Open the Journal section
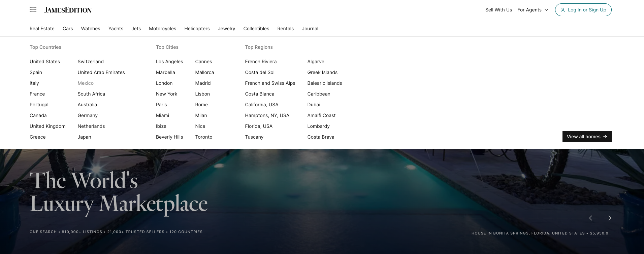Image resolution: width=644 pixels, height=254 pixels. (310, 29)
